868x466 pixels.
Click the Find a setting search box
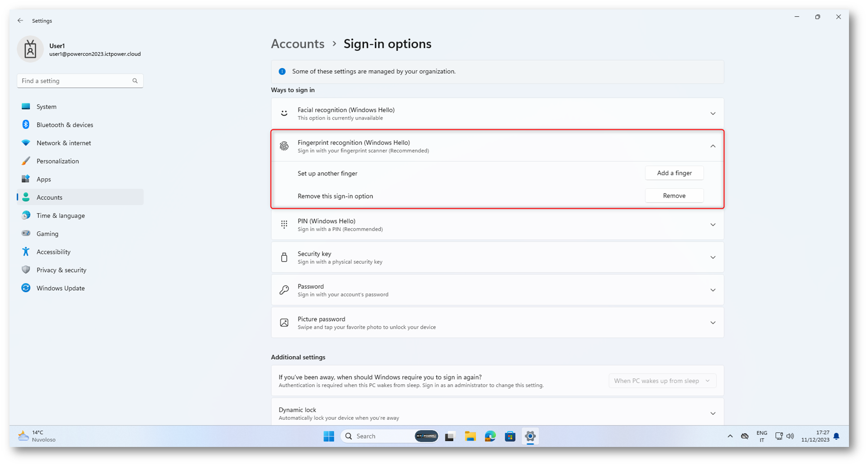click(x=80, y=81)
